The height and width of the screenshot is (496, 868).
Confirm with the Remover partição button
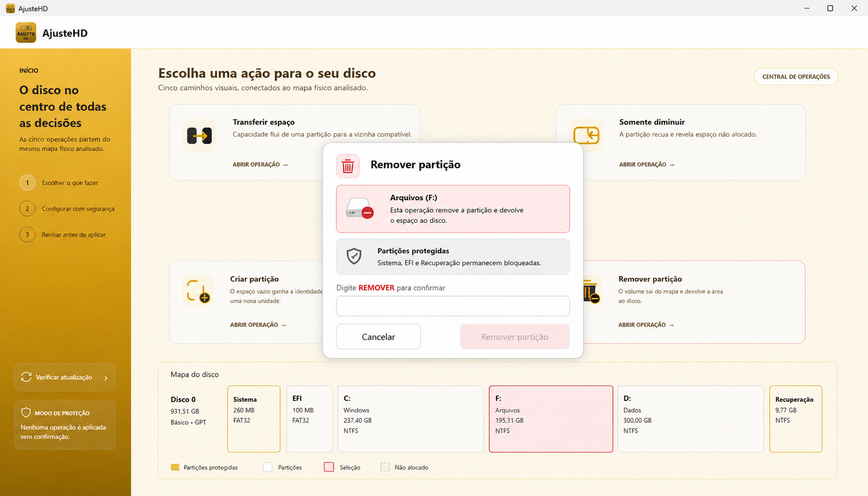515,336
